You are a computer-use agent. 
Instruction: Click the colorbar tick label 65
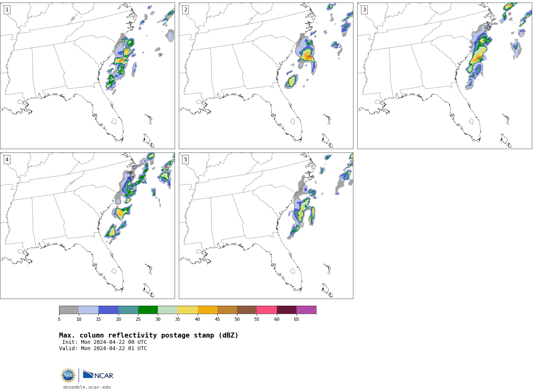[296, 320]
